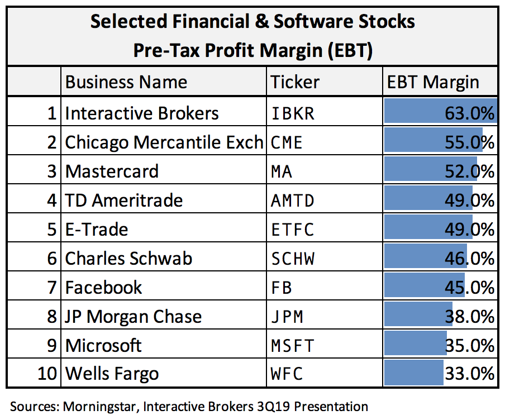Click the 52.0% margin data bar
Image resolution: width=505 pixels, height=420 pixels.
431,169
